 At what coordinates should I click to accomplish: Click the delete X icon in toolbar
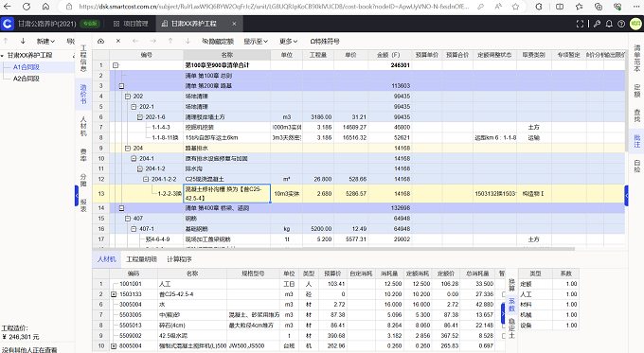pyautogui.click(x=118, y=41)
